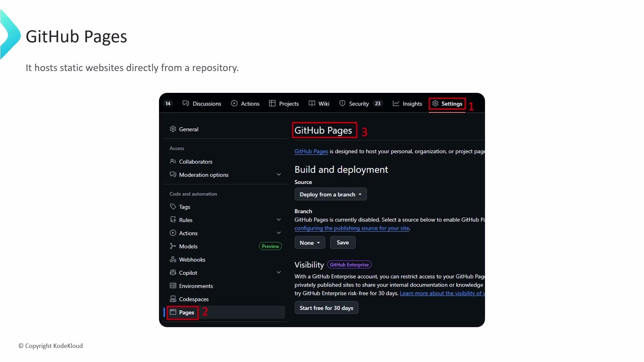Expand Moderation options chevron
Screen dimensions: 644x362
[279, 175]
